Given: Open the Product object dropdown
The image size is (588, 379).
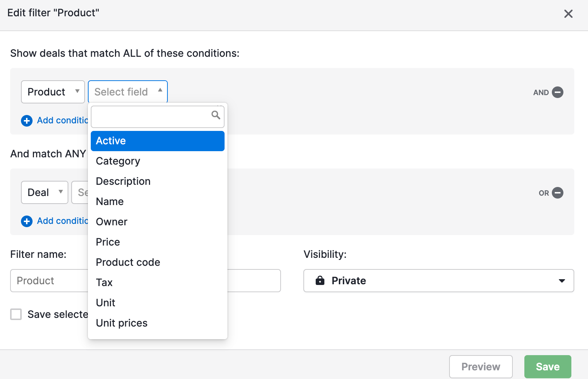Looking at the screenshot, I should click(x=53, y=92).
